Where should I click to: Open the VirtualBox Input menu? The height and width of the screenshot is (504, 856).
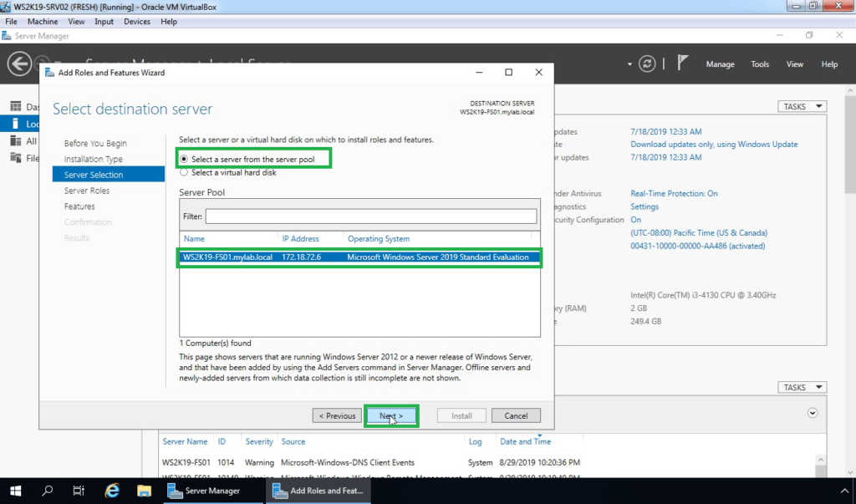pyautogui.click(x=104, y=21)
